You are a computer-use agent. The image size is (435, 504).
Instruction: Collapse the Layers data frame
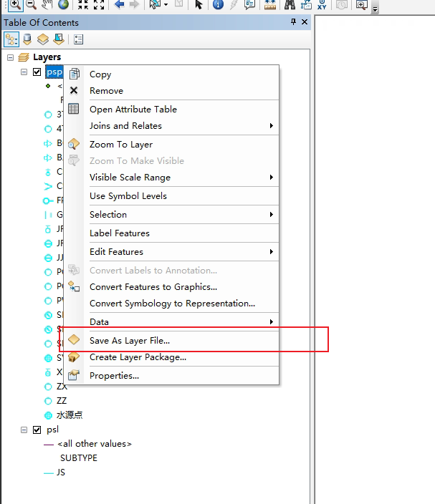[x=10, y=57]
